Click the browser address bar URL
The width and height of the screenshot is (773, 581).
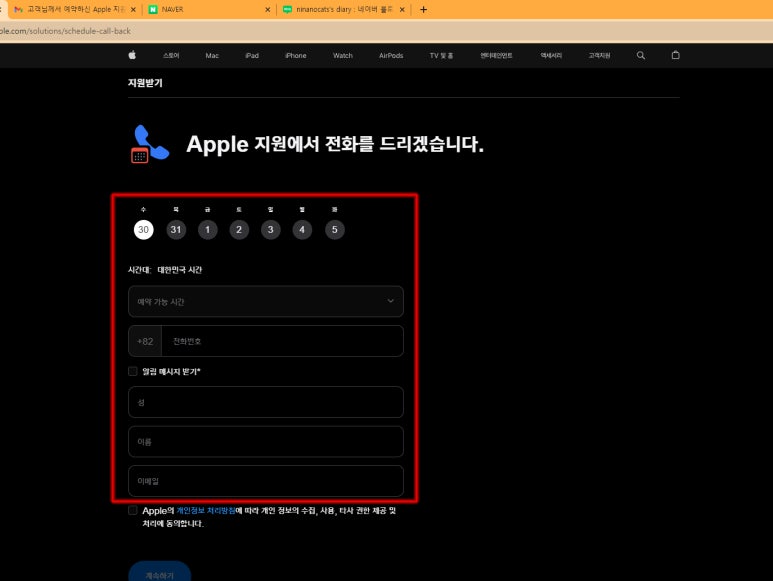65,31
